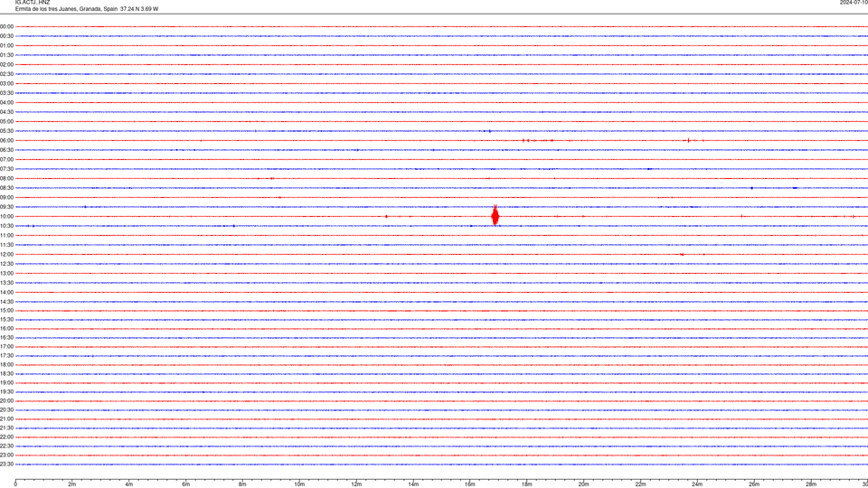Click the '28m' tick label on the time axis

tap(811, 484)
